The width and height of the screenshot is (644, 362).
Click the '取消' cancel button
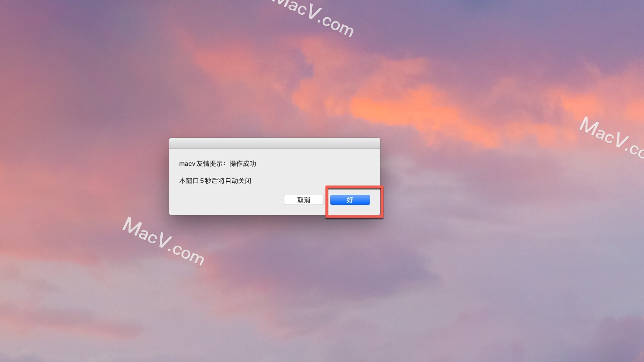304,199
